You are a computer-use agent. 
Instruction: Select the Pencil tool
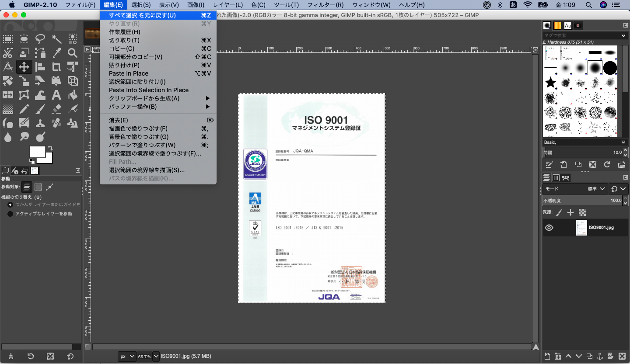tap(24, 108)
